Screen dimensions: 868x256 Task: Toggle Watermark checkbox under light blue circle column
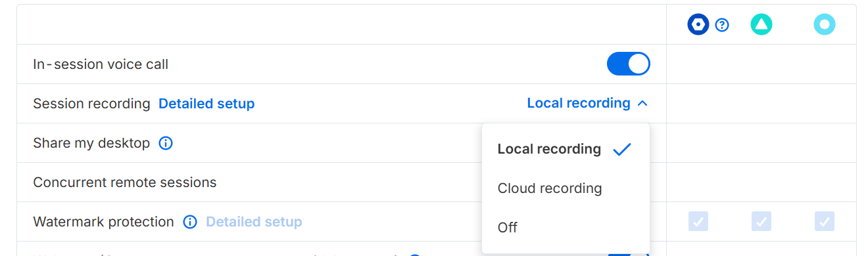[x=825, y=221]
